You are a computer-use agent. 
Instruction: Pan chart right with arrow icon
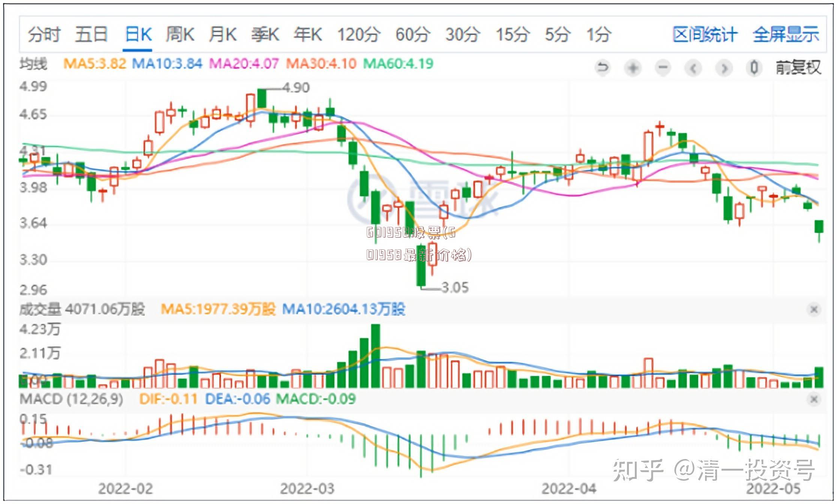click(724, 68)
